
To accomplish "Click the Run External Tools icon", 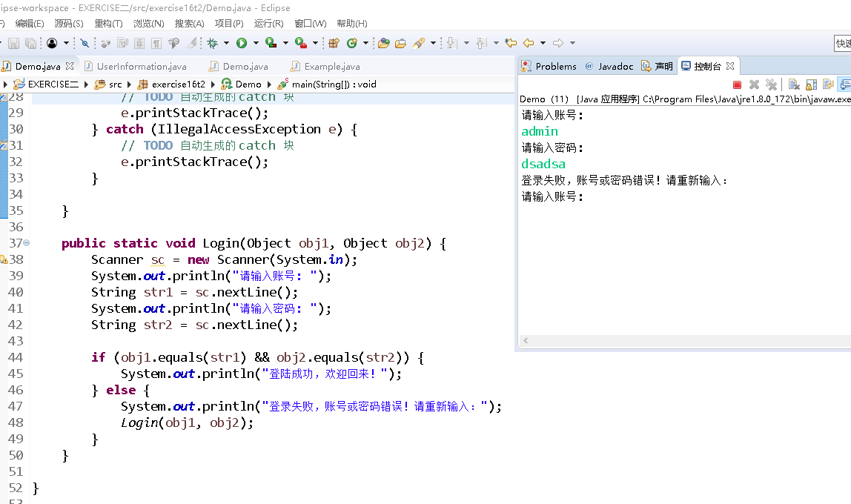I will point(301,43).
